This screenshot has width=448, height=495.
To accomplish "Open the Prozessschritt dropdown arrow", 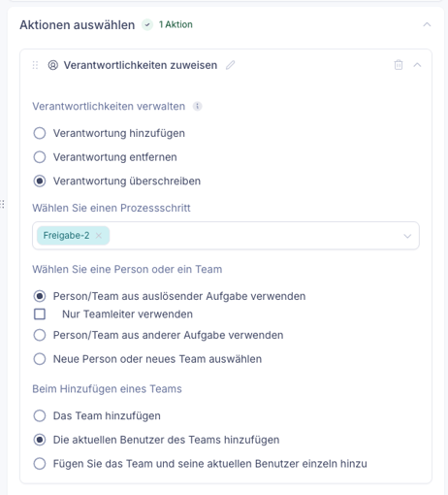I will tap(407, 236).
